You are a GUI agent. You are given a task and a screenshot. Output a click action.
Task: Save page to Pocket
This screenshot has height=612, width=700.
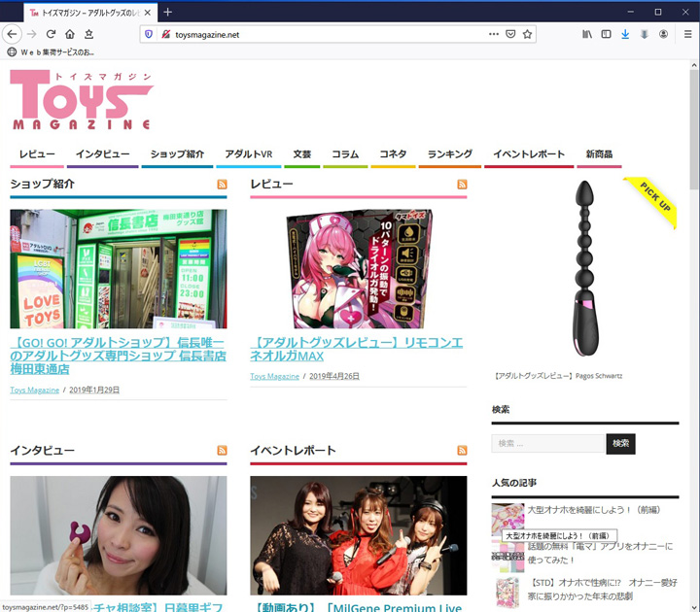510,34
